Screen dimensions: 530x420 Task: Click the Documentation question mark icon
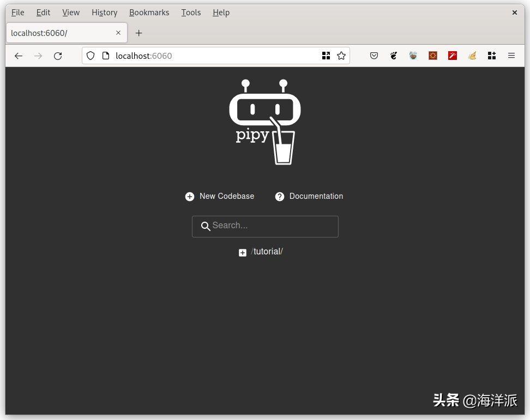click(x=280, y=197)
